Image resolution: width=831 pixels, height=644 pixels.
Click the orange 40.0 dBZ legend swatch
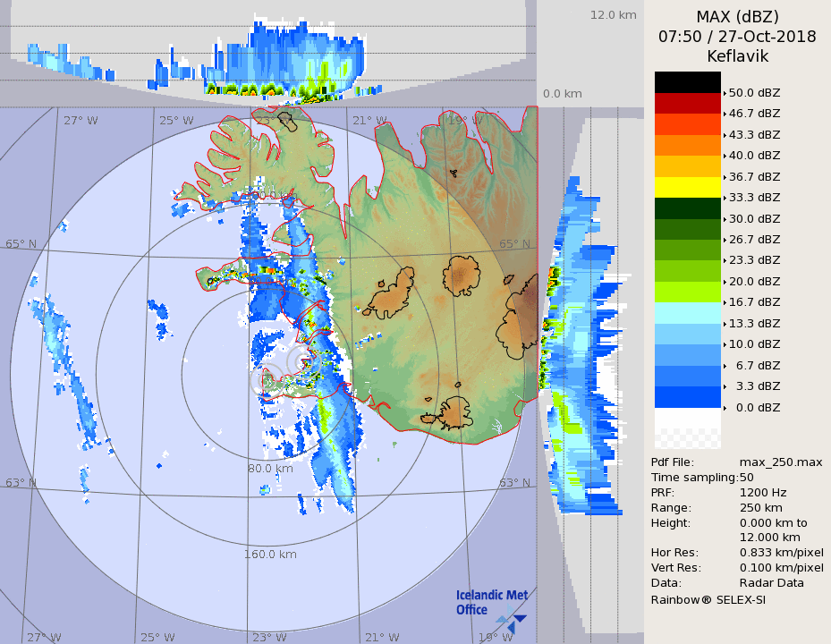687,145
